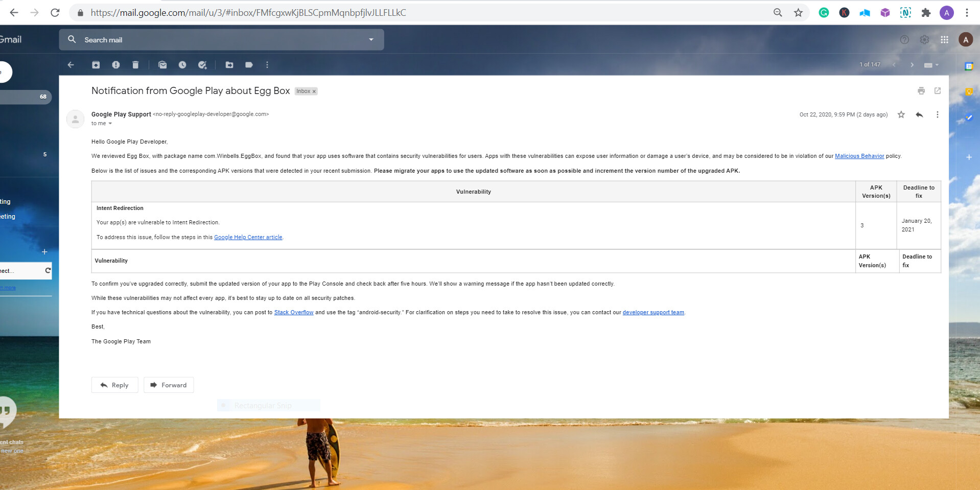Open Google Tasks in side panel
This screenshot has width=980, height=490.
969,118
